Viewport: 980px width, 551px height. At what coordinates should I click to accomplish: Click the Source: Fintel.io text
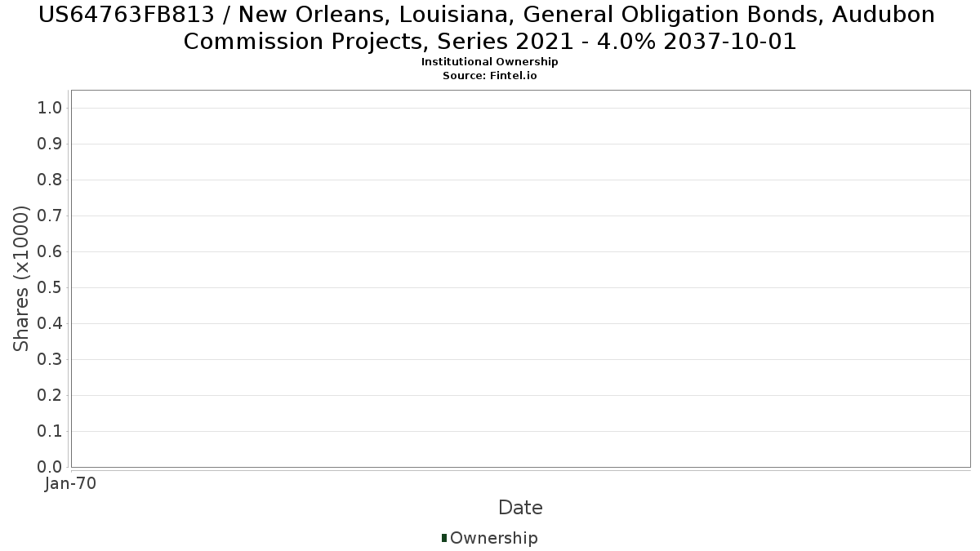[489, 75]
